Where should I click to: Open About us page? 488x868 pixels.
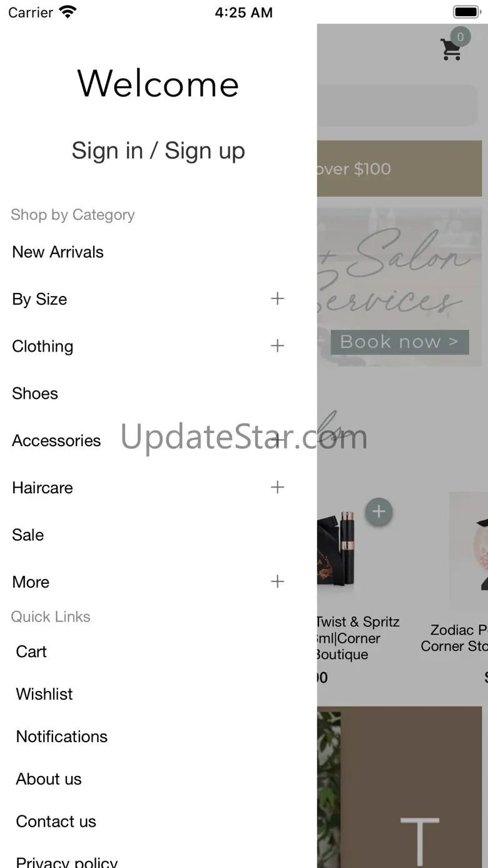click(x=49, y=779)
